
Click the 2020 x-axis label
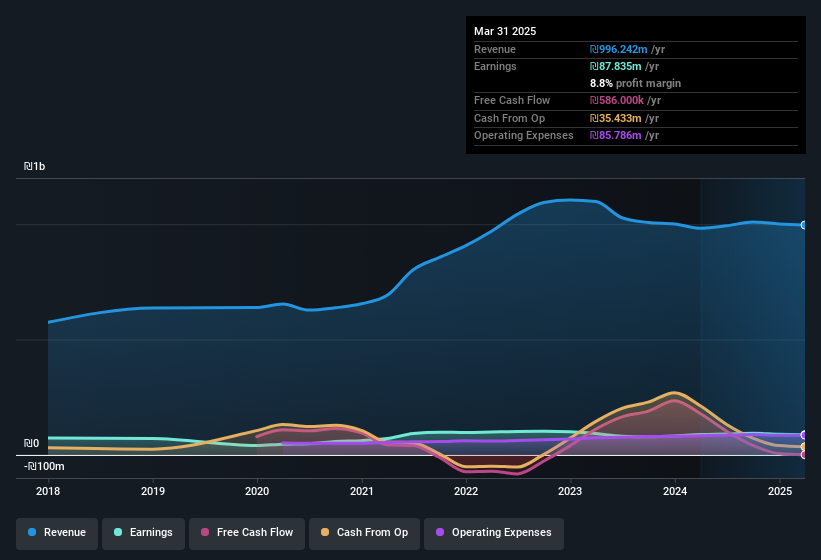pyautogui.click(x=257, y=491)
